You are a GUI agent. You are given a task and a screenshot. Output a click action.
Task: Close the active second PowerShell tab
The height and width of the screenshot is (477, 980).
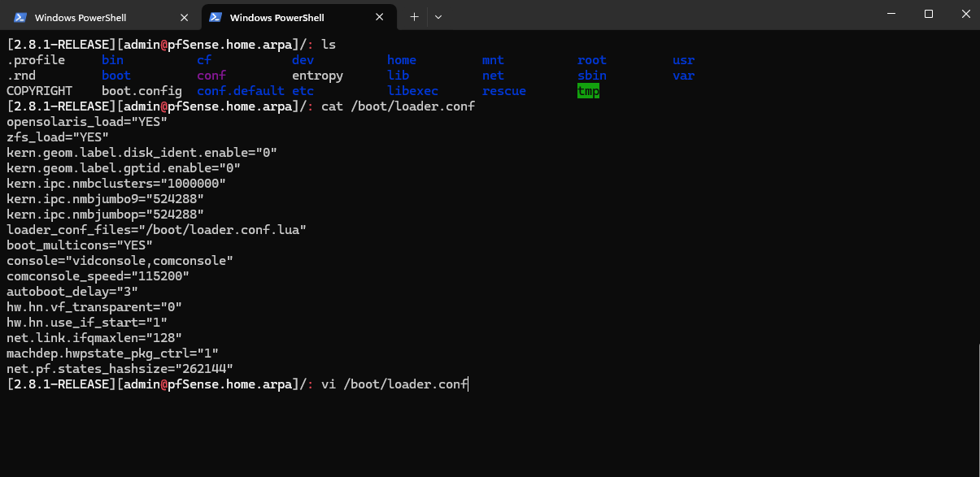click(379, 17)
